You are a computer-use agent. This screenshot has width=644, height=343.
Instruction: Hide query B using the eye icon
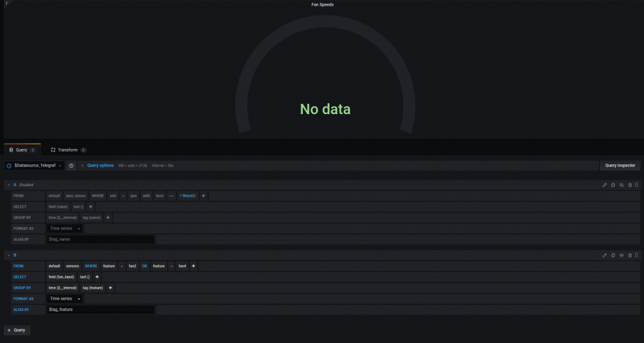tap(621, 255)
